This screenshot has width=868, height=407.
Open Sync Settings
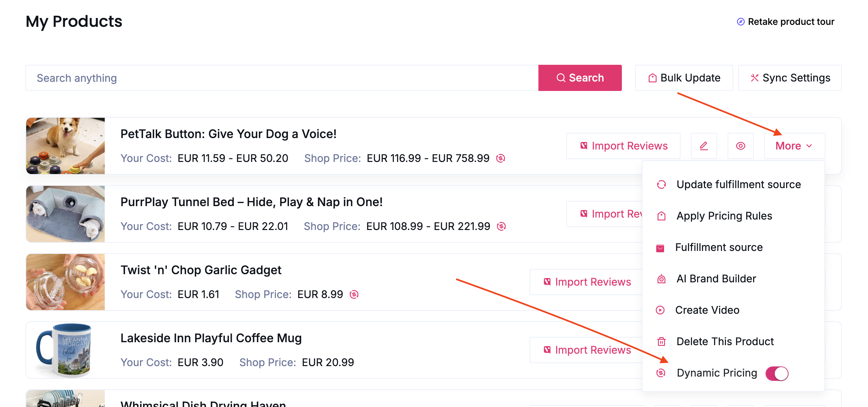(789, 78)
